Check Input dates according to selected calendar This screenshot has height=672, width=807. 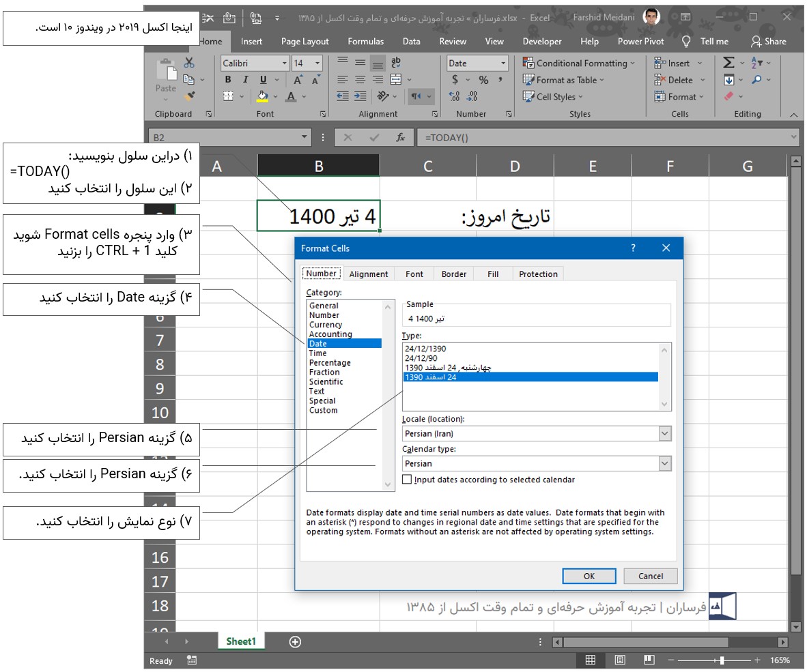(407, 479)
